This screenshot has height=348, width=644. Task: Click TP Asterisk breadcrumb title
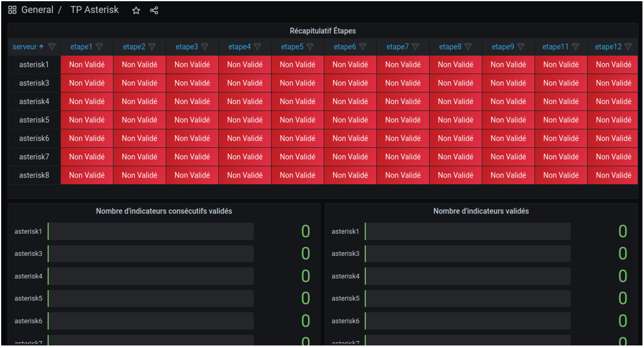pos(94,10)
